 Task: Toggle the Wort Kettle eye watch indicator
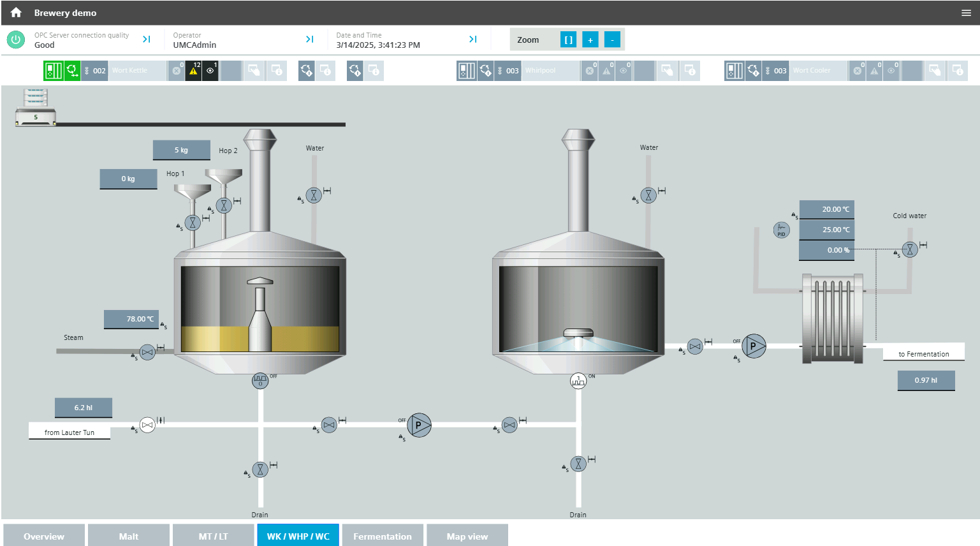[x=210, y=71]
